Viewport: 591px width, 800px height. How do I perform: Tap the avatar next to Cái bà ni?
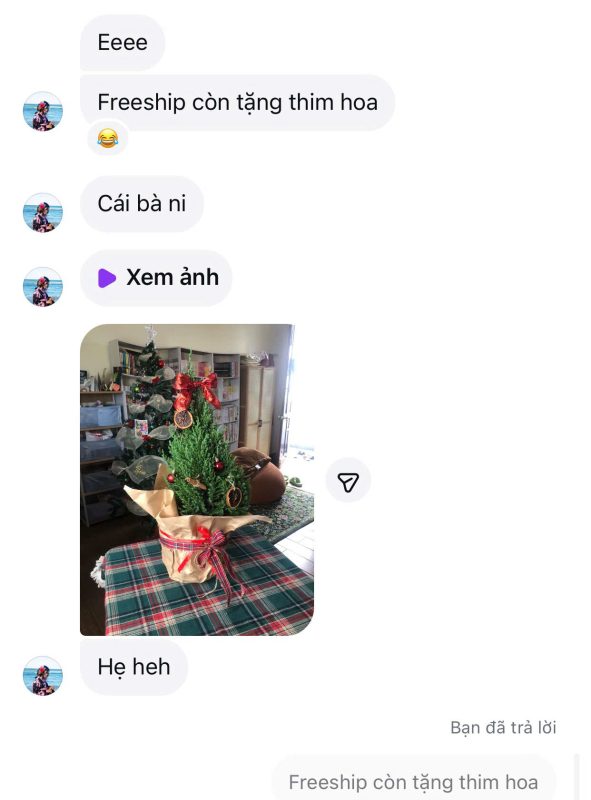[x=43, y=212]
